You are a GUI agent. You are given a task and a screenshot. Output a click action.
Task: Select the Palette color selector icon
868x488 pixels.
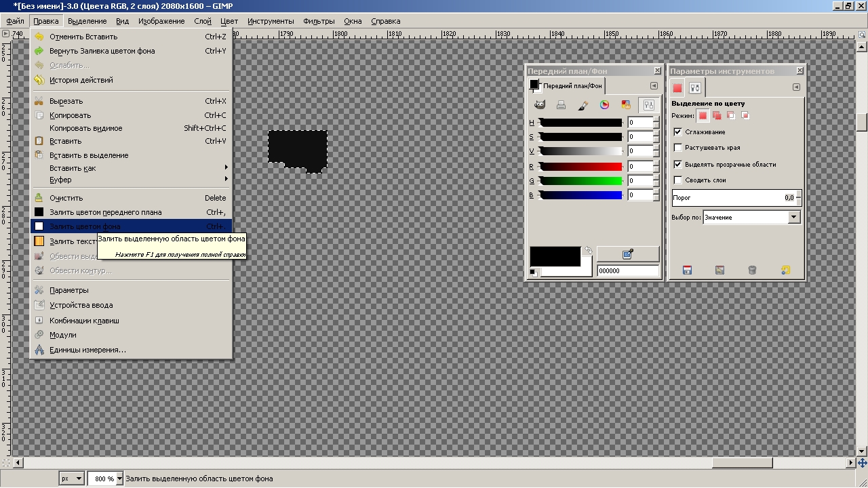point(626,105)
